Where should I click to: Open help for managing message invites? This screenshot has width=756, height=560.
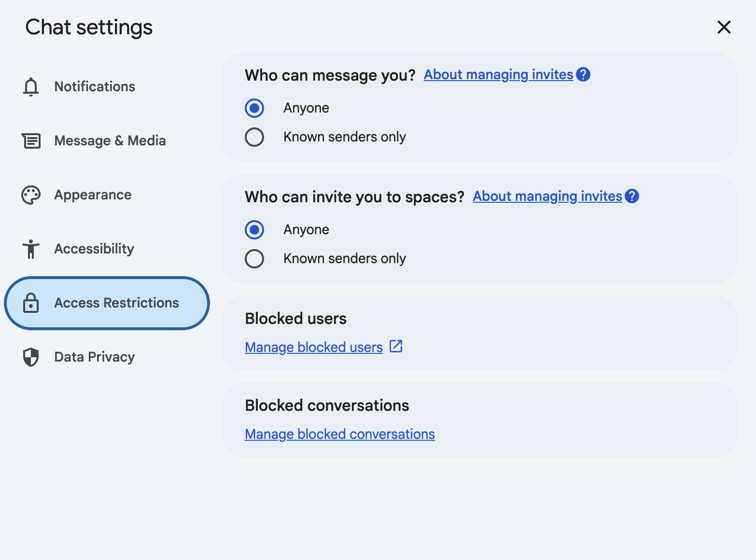click(x=583, y=74)
